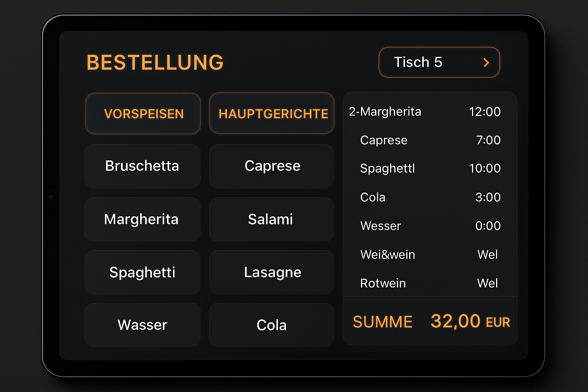Select the Wesser order line
The height and width of the screenshot is (392, 588).
[x=425, y=226]
